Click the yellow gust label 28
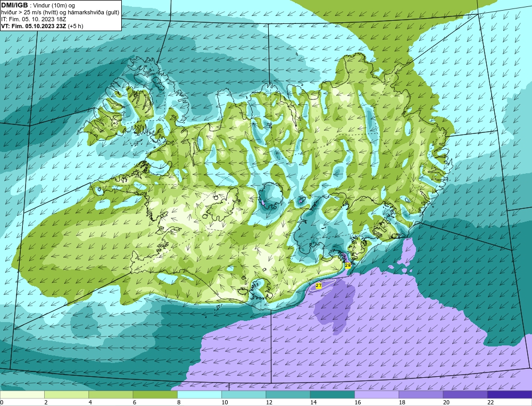This screenshot has height=406, width=532. [348, 265]
